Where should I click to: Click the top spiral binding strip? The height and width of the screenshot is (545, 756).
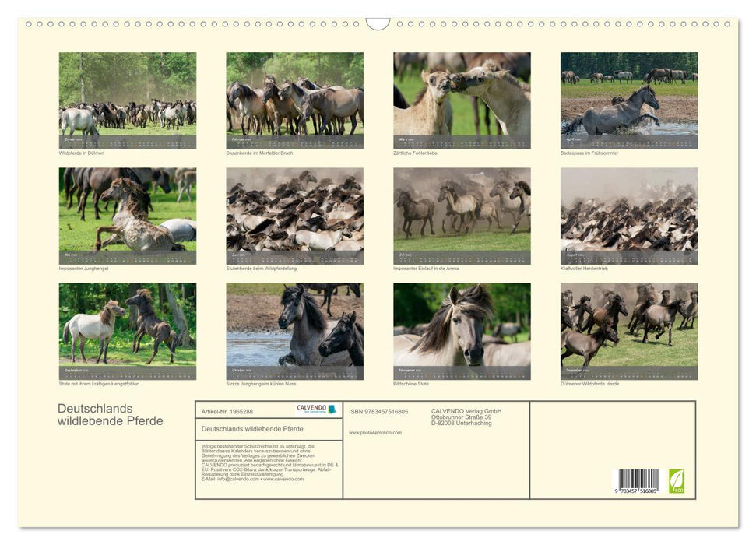[x=378, y=26]
